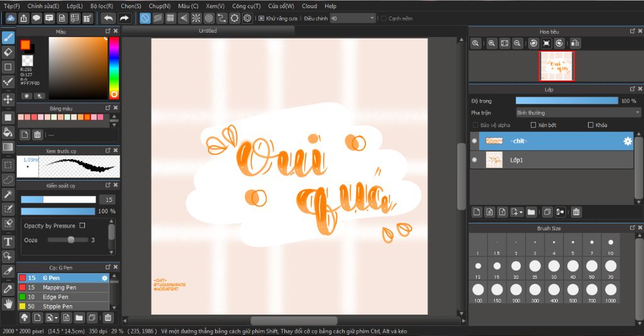Viewport: 644px width, 336px height.
Task: Open -chit- layer settings gear
Action: click(x=628, y=141)
